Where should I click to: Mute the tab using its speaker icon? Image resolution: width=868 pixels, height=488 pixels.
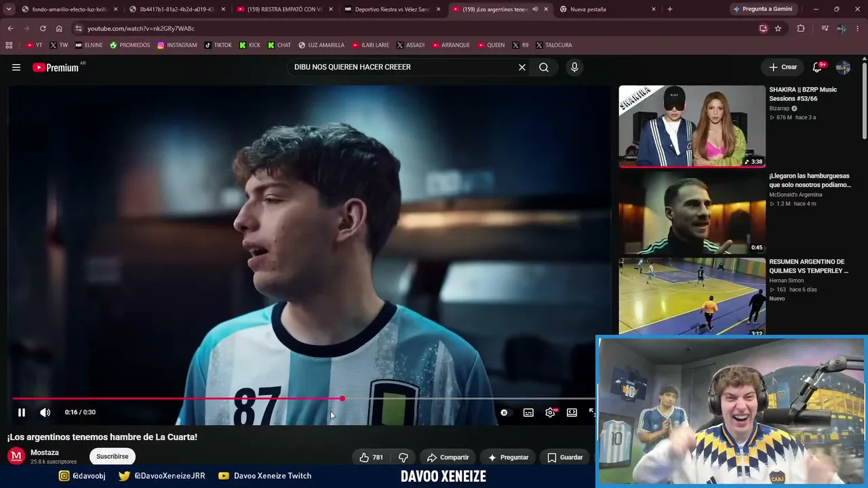(535, 9)
